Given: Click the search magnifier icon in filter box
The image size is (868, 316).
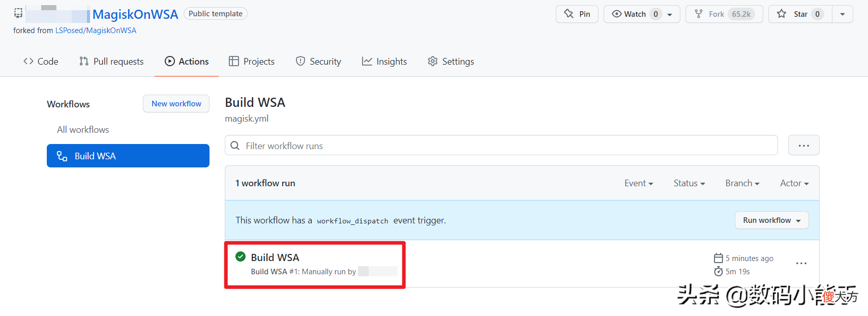Looking at the screenshot, I should click(235, 146).
